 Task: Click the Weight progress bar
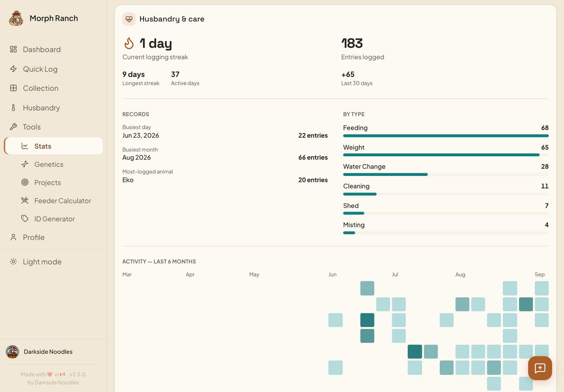point(446,155)
